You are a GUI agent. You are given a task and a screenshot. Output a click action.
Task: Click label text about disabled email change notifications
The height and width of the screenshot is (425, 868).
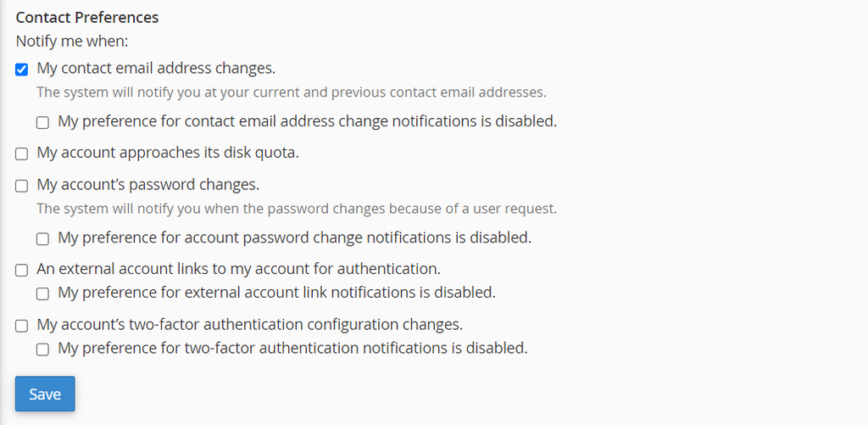pyautogui.click(x=307, y=121)
